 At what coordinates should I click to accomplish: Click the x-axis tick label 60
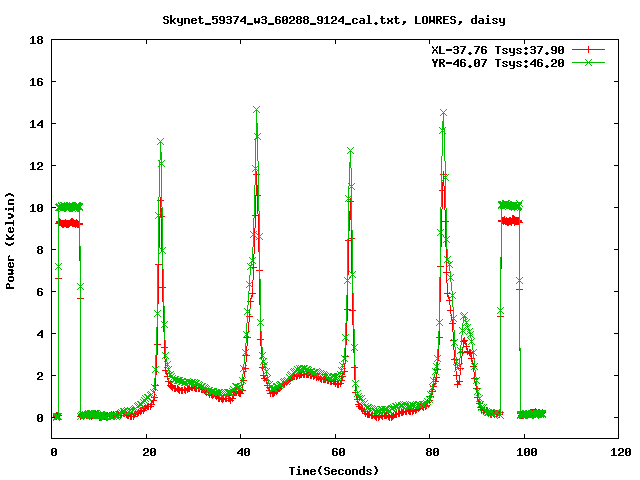coord(338,452)
